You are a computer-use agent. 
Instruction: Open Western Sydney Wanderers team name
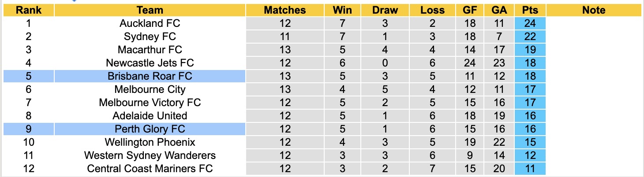pos(150,155)
